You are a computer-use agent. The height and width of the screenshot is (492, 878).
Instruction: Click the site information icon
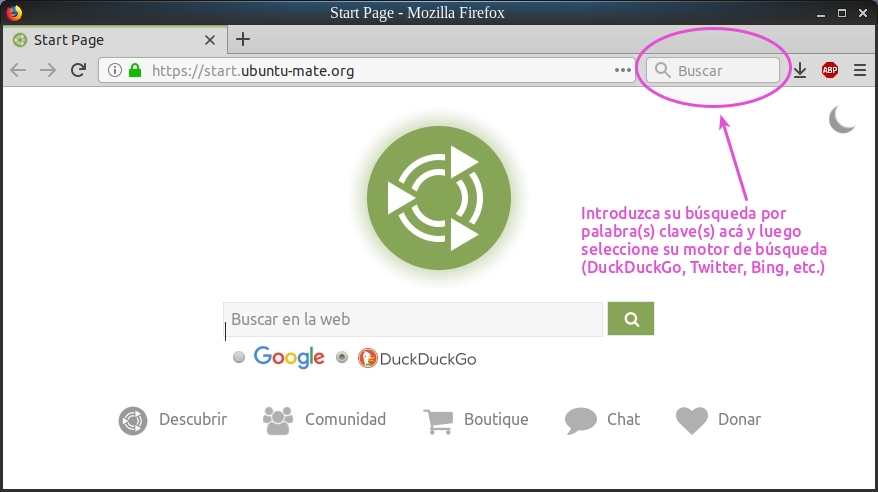pyautogui.click(x=114, y=71)
